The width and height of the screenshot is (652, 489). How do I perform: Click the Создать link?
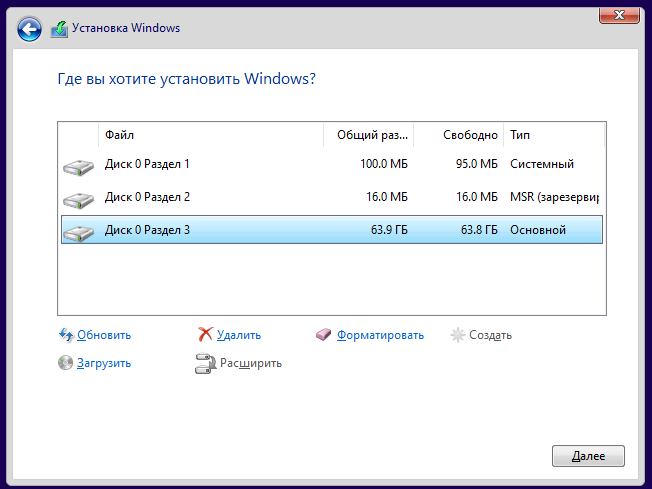[x=490, y=335]
